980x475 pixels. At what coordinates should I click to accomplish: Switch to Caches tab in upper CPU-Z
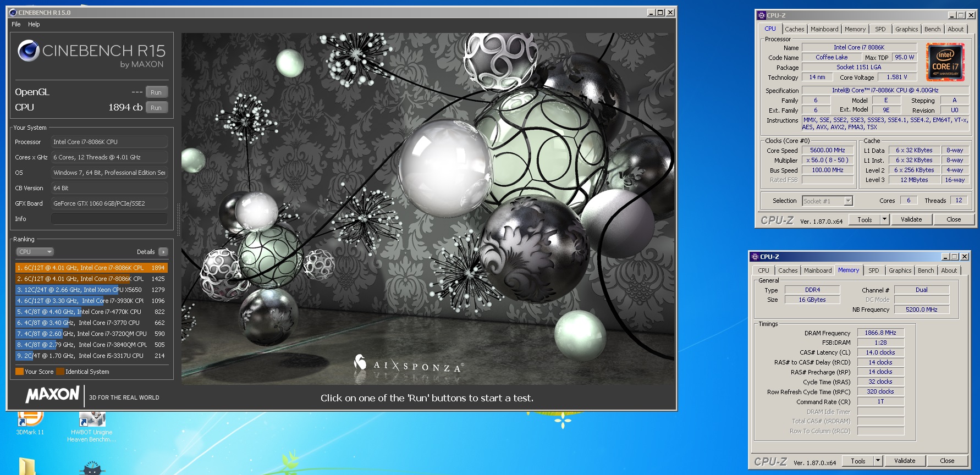(794, 29)
